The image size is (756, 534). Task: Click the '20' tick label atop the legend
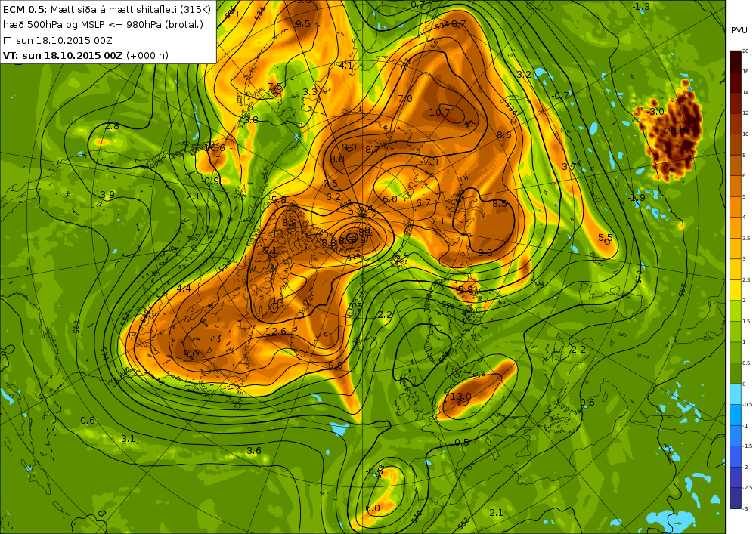(745, 51)
